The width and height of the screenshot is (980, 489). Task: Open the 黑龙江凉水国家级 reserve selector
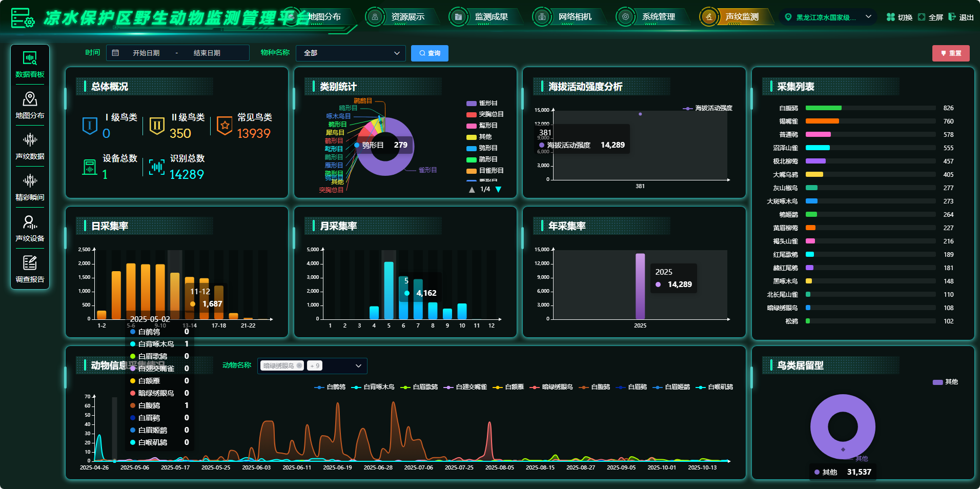pos(827,17)
